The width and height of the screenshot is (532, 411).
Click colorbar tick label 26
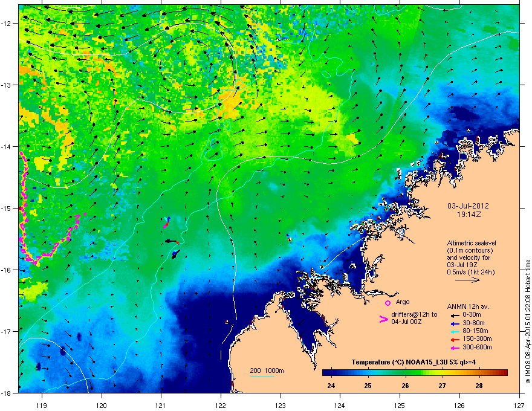[405, 386]
